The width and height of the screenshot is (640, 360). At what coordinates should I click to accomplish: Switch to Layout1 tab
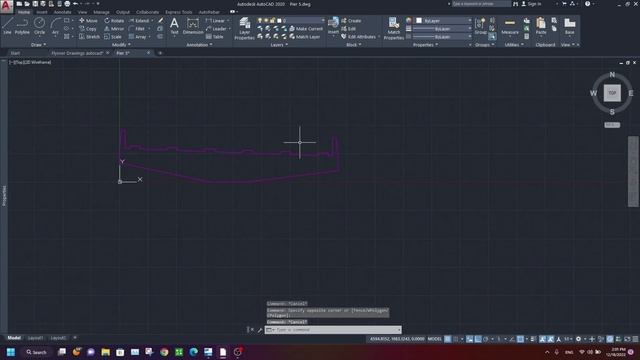36,338
